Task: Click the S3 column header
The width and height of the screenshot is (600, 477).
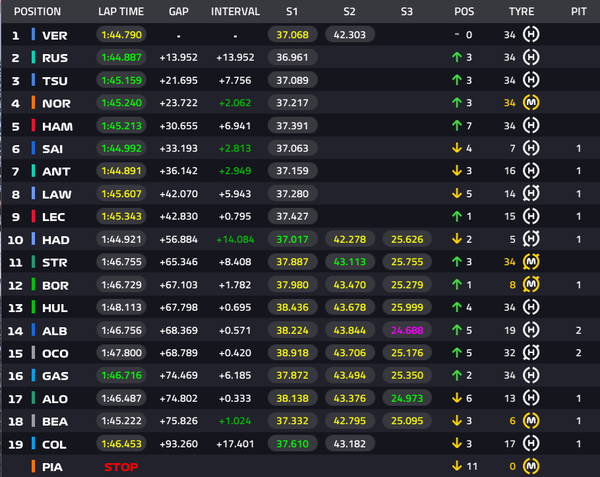Action: point(407,11)
